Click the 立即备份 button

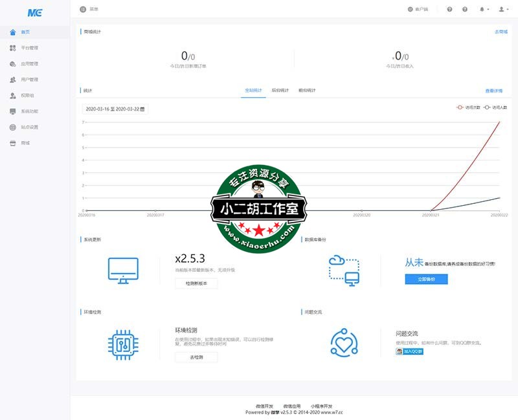426,279
